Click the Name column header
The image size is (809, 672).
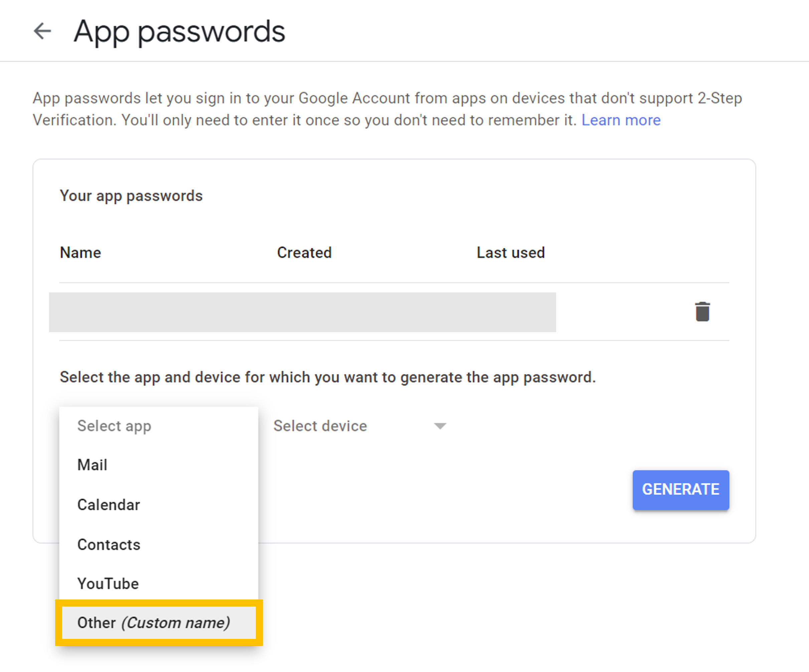(80, 253)
